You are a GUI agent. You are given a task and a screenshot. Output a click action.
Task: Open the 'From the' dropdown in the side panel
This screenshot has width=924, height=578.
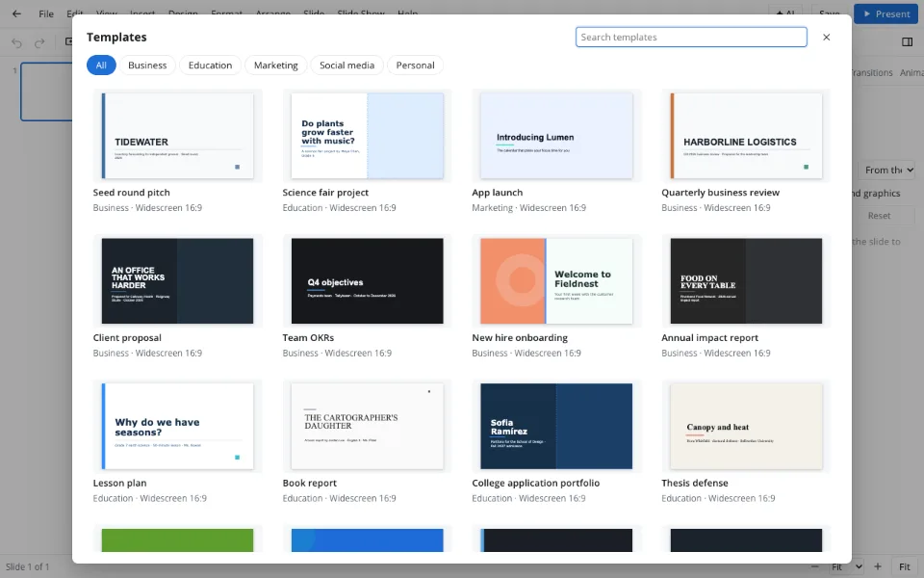(x=886, y=170)
